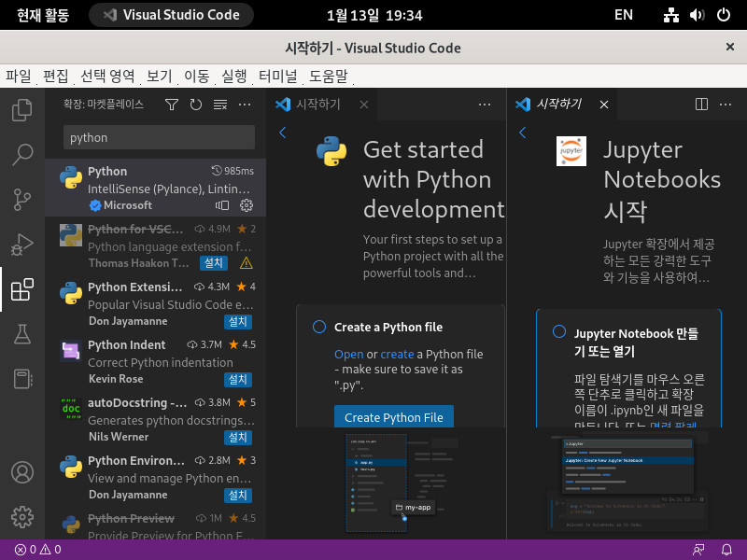Mark 'Create a Python file' step done
The width and height of the screenshot is (747, 560).
319,327
